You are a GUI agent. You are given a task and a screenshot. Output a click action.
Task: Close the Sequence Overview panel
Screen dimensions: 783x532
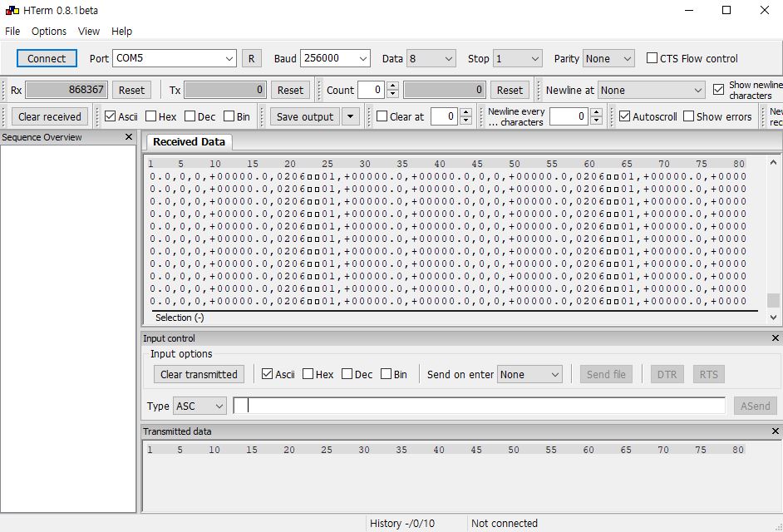pyautogui.click(x=129, y=137)
